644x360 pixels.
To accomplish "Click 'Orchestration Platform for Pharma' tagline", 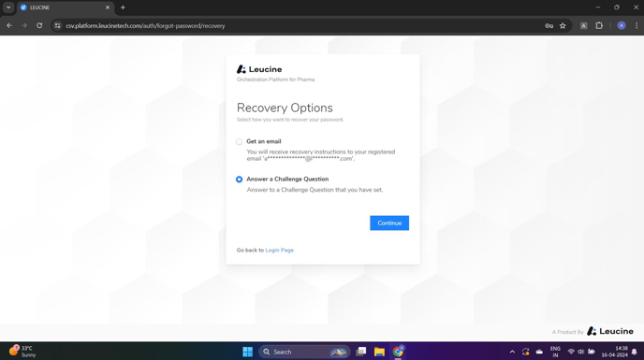I will pos(275,79).
